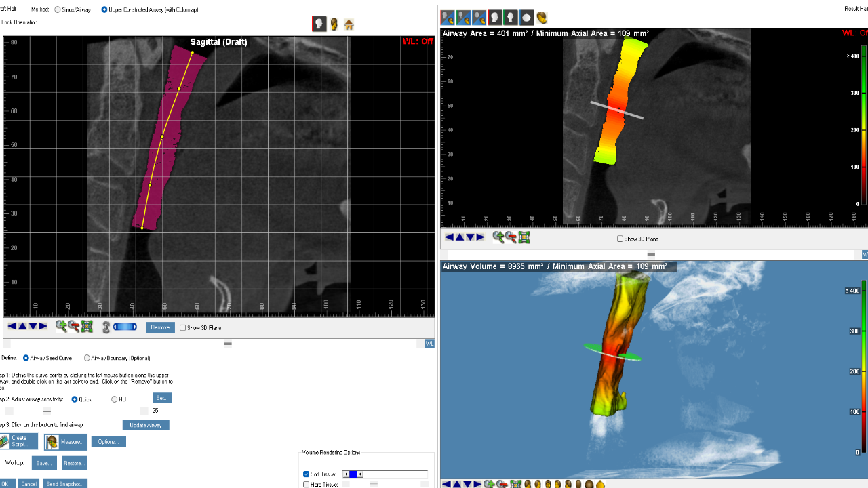Screen dimensions: 868x488
Task: Click the top-down head view icon in the result toolbar
Action: click(526, 18)
